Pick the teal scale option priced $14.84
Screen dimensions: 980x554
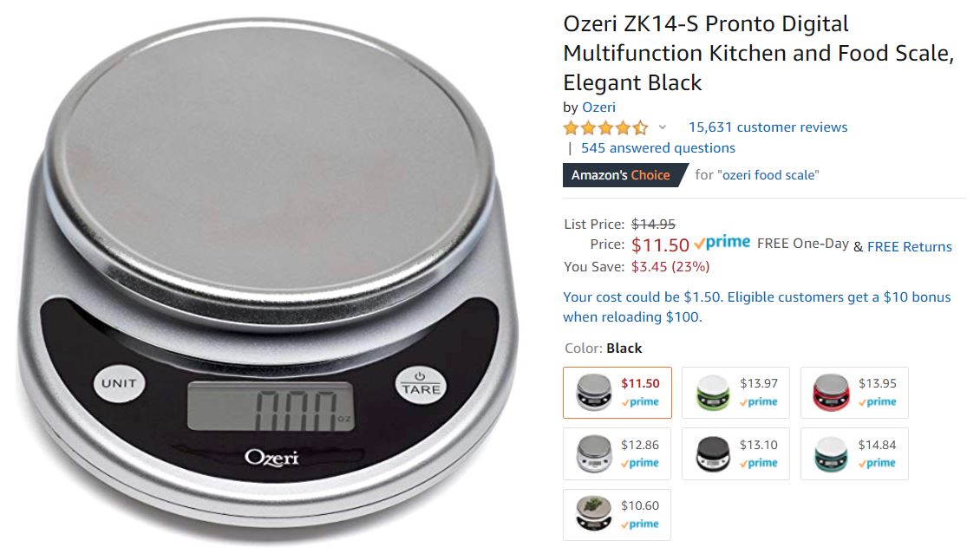click(x=854, y=453)
